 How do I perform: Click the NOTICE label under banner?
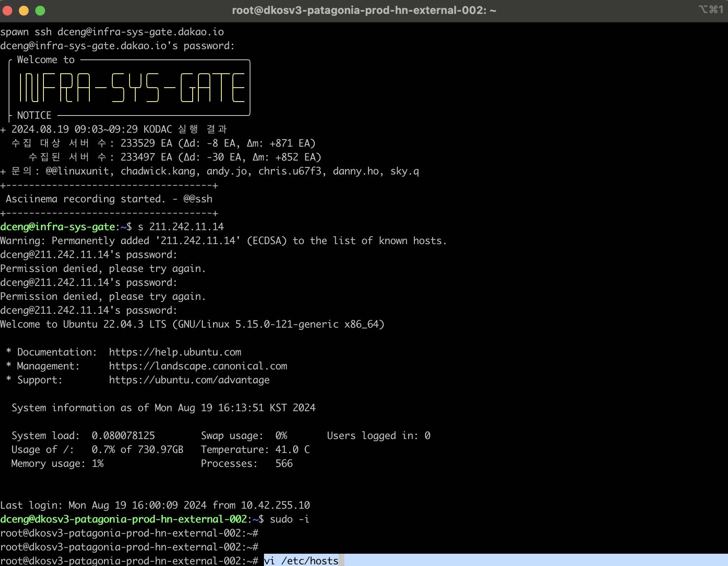(x=34, y=115)
